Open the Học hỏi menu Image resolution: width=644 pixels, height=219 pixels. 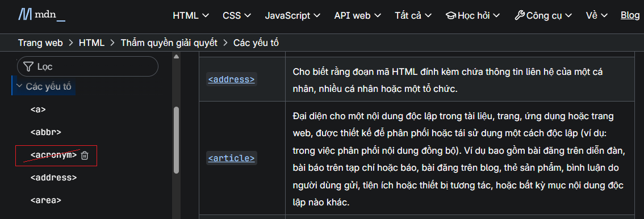coord(472,15)
